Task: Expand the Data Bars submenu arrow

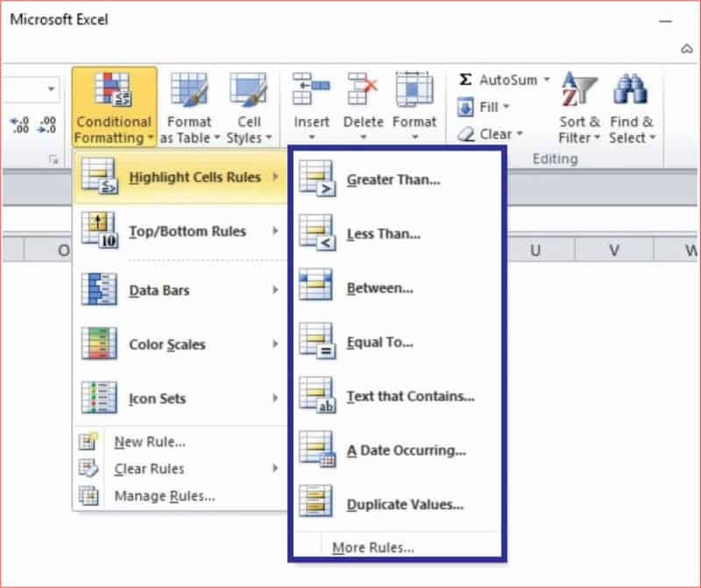Action: [275, 290]
